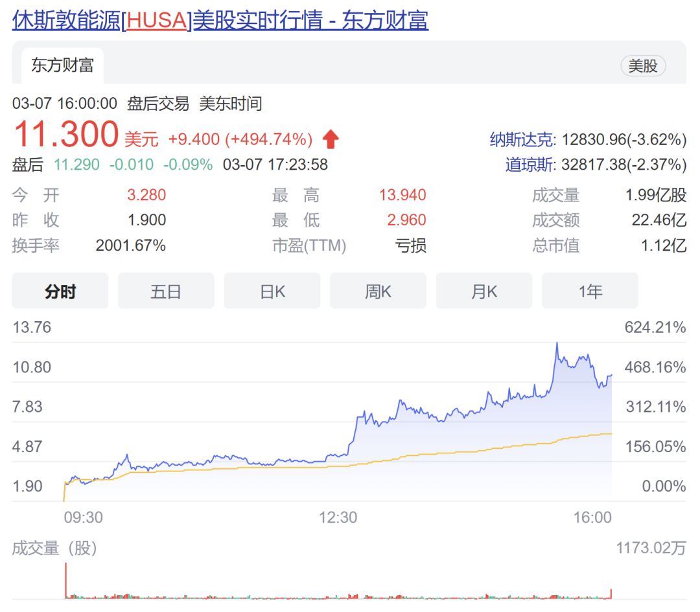
Task: Click the tall opening volume bar
Action: [x=65, y=581]
